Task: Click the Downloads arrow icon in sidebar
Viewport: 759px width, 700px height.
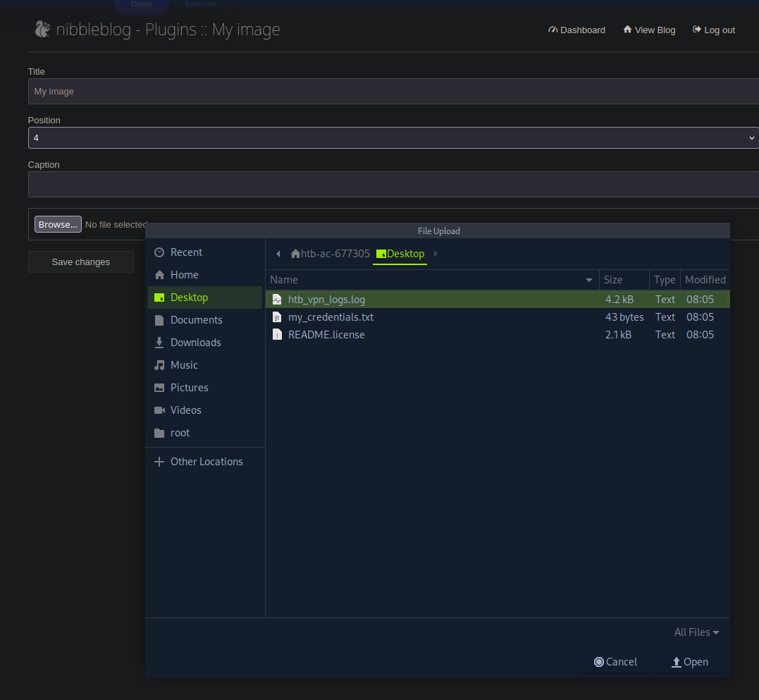Action: point(159,343)
